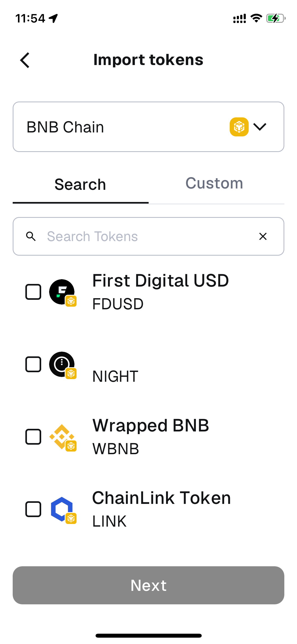297x644 pixels.
Task: Tap the ChainLink token logo
Action: [62, 509]
